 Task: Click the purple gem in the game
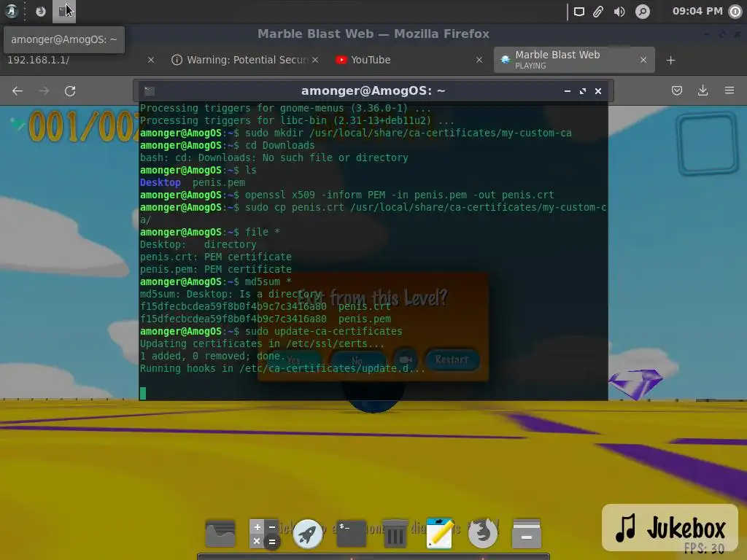pyautogui.click(x=636, y=384)
